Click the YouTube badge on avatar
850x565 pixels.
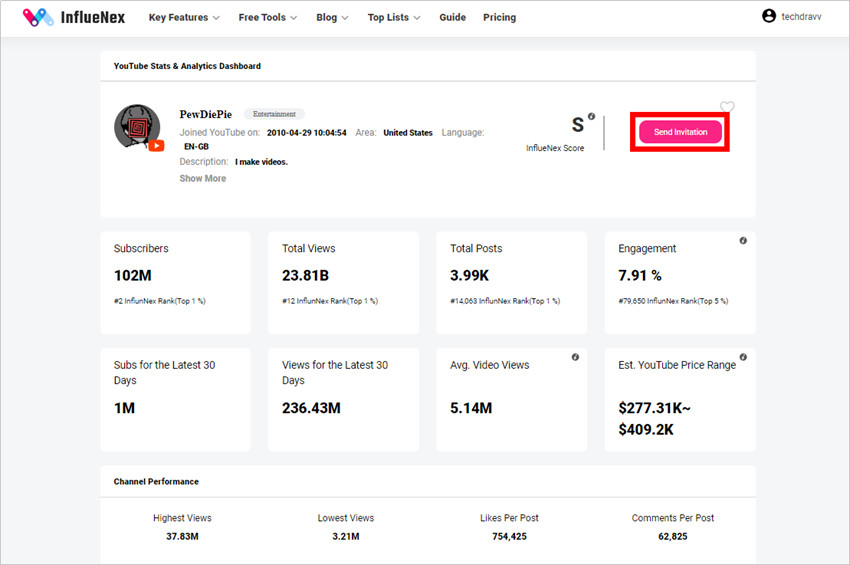(x=156, y=145)
